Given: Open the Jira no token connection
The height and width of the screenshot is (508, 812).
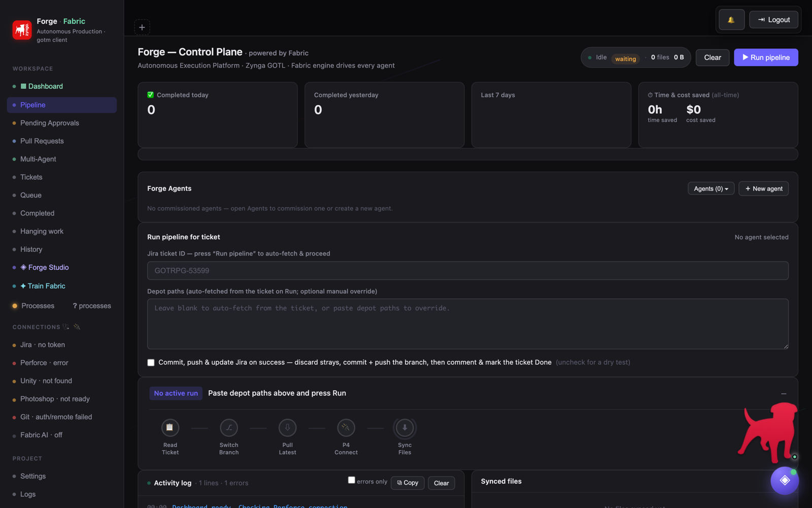Looking at the screenshot, I should click(x=62, y=345).
